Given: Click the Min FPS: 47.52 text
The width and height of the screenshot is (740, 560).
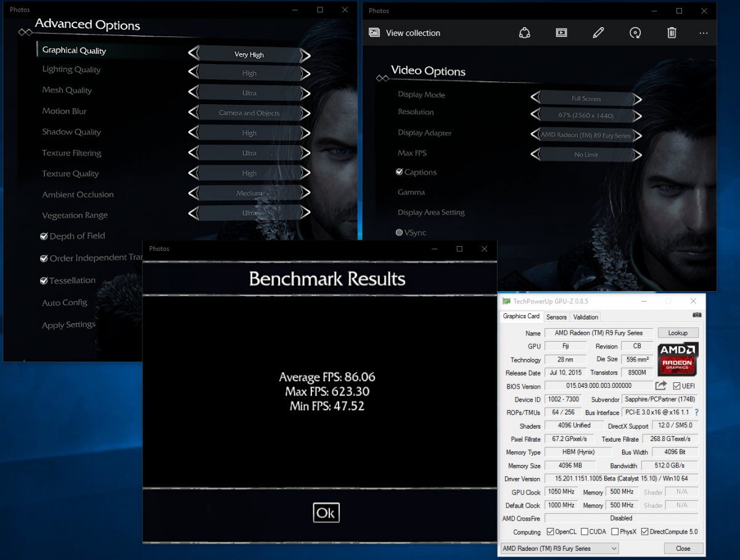Looking at the screenshot, I should [327, 406].
